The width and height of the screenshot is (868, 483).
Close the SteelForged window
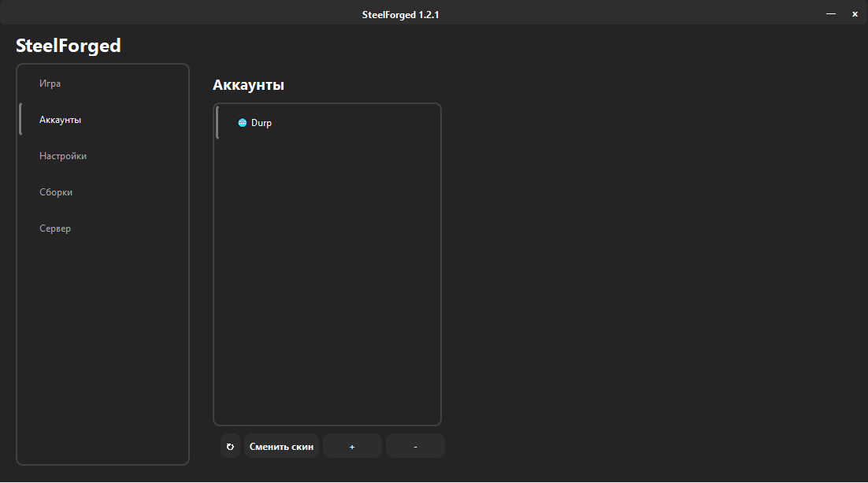click(x=855, y=14)
